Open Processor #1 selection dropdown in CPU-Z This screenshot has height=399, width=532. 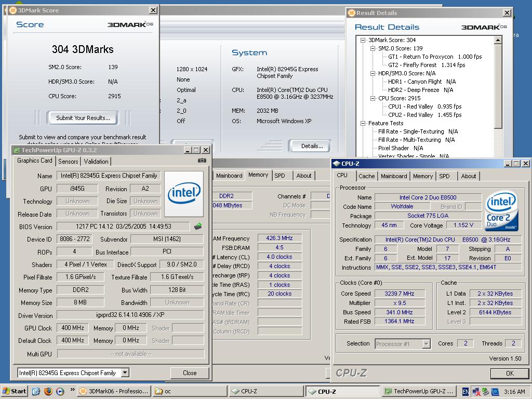(x=427, y=344)
